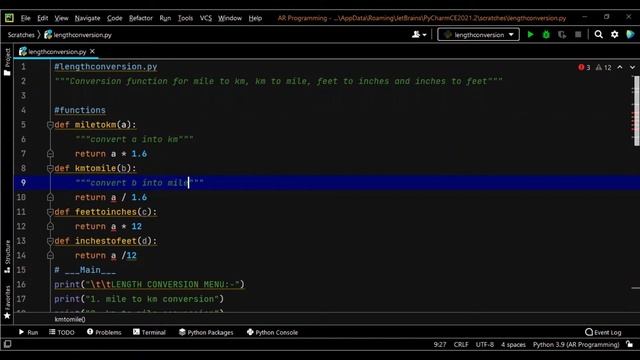Image resolution: width=640 pixels, height=360 pixels.
Task: Click the red errors indicator showing 3
Action: (584, 67)
